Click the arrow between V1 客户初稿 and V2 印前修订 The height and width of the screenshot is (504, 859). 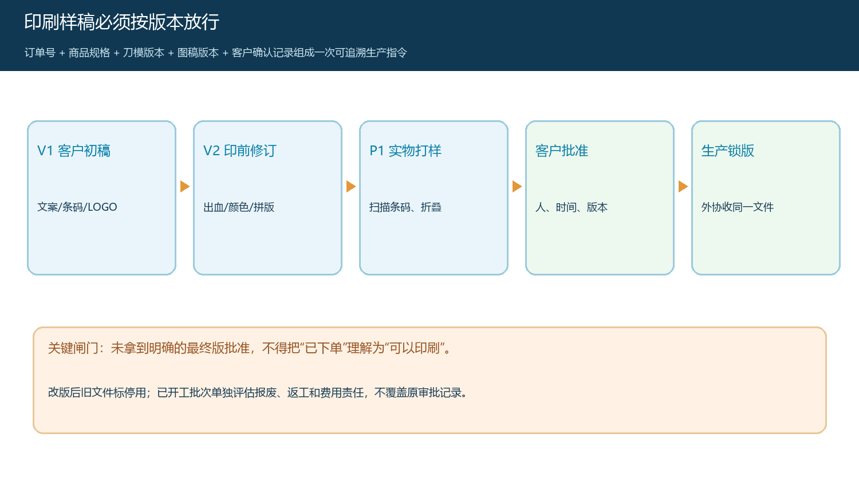(x=185, y=186)
